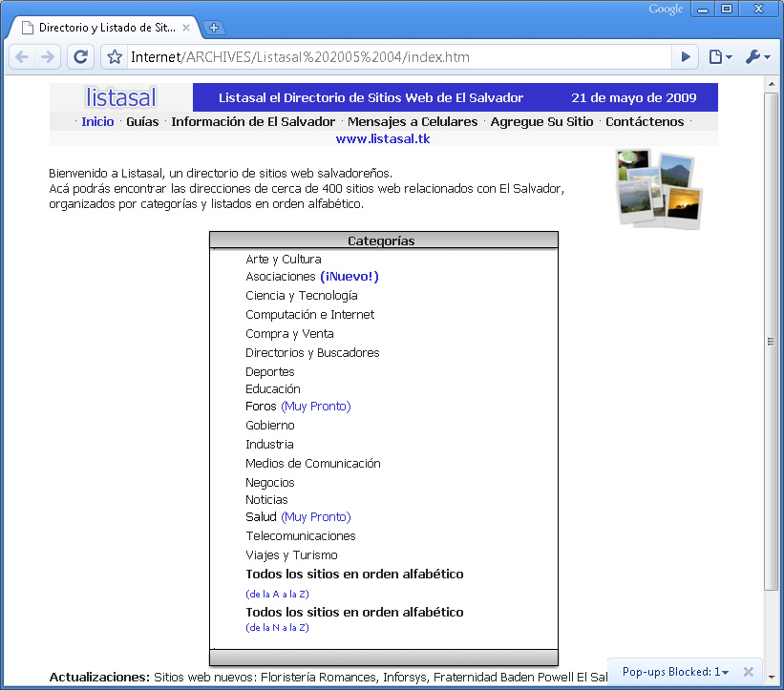784x690 pixels.
Task: Click the (de la A a la Z) link
Action: click(x=278, y=594)
